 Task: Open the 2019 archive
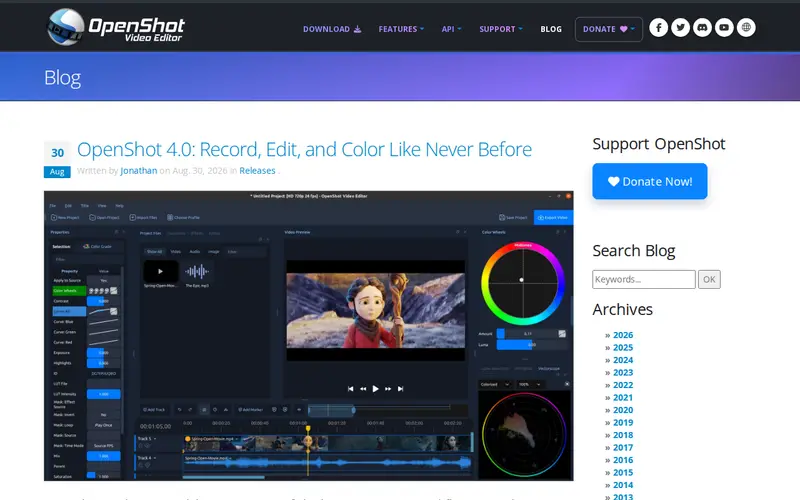click(x=623, y=422)
